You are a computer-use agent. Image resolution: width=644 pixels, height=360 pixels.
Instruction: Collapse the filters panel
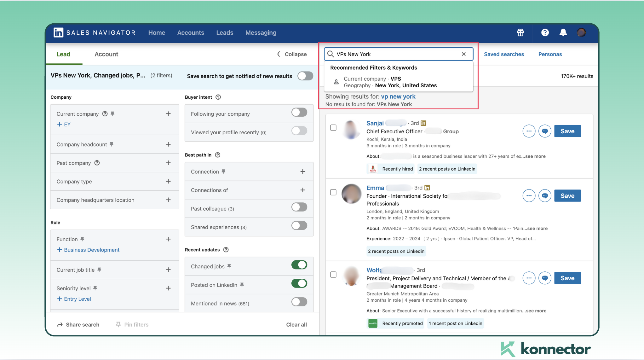(x=292, y=54)
